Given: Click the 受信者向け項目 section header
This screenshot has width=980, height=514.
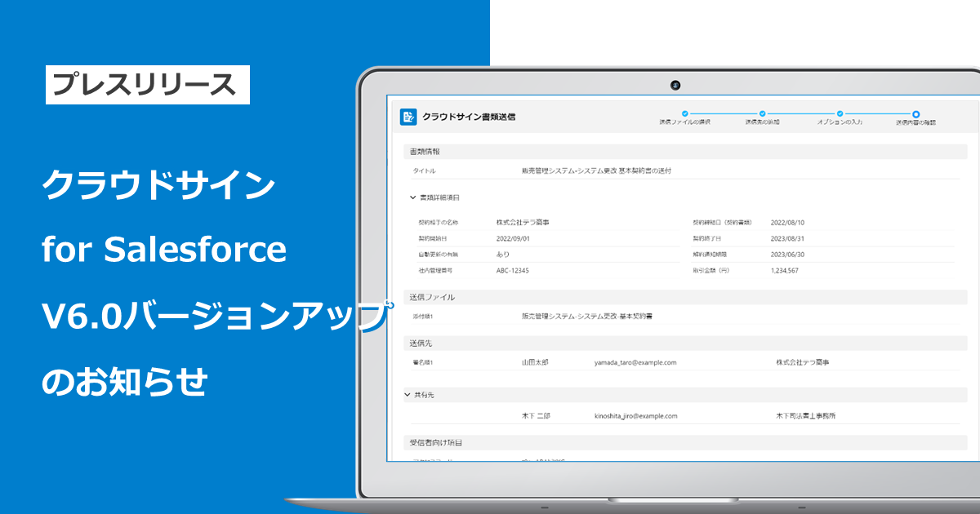Looking at the screenshot, I should pyautogui.click(x=685, y=443).
